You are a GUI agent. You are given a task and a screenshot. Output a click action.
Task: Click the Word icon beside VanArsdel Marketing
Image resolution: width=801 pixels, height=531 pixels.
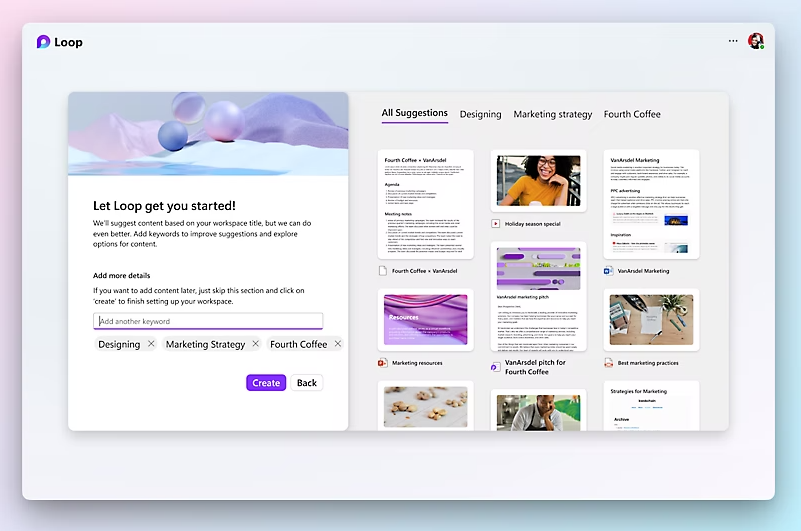(608, 271)
